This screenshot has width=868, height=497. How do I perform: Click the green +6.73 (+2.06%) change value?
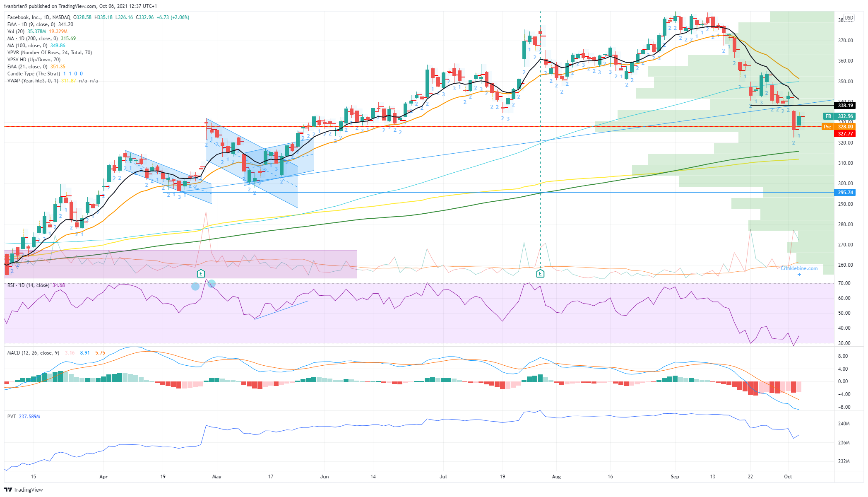pos(173,17)
